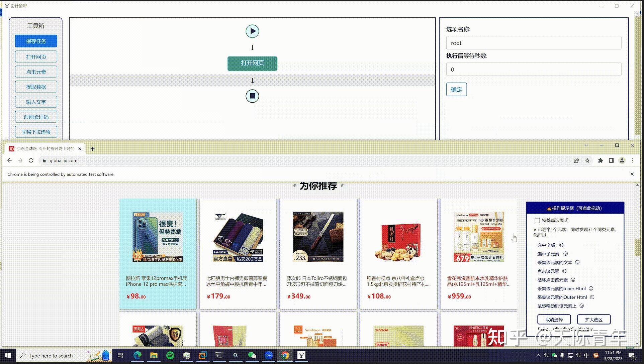Click the end (stop) node in flowchart
This screenshot has height=364, width=644.
252,96
